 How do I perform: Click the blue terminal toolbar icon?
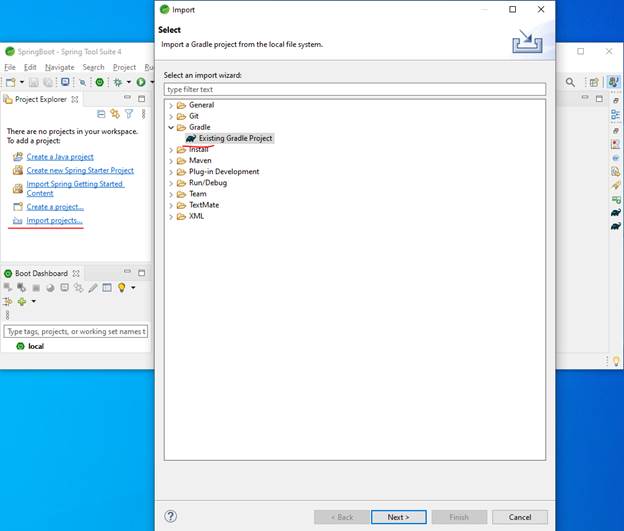point(65,82)
